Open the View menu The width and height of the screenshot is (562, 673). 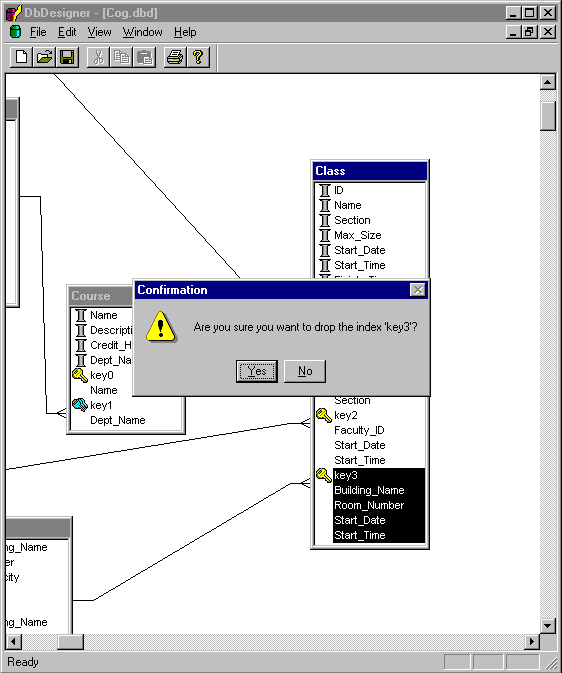click(x=99, y=32)
